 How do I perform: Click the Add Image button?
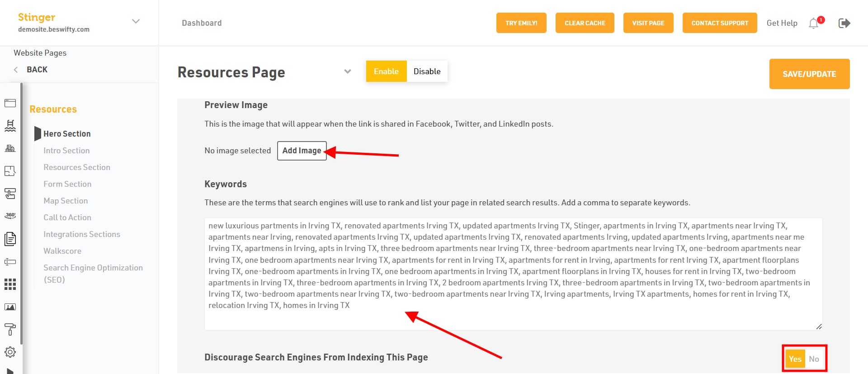click(302, 151)
